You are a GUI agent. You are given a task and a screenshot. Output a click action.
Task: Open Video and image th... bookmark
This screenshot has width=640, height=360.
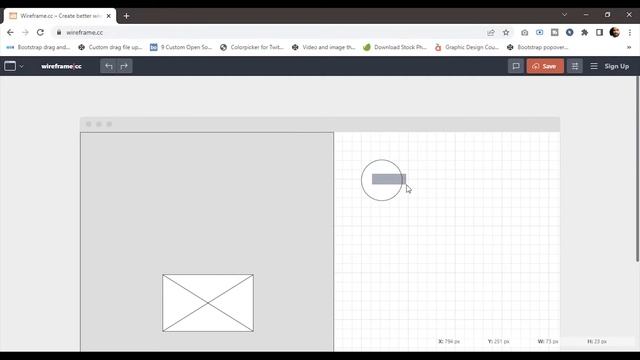pos(324,47)
